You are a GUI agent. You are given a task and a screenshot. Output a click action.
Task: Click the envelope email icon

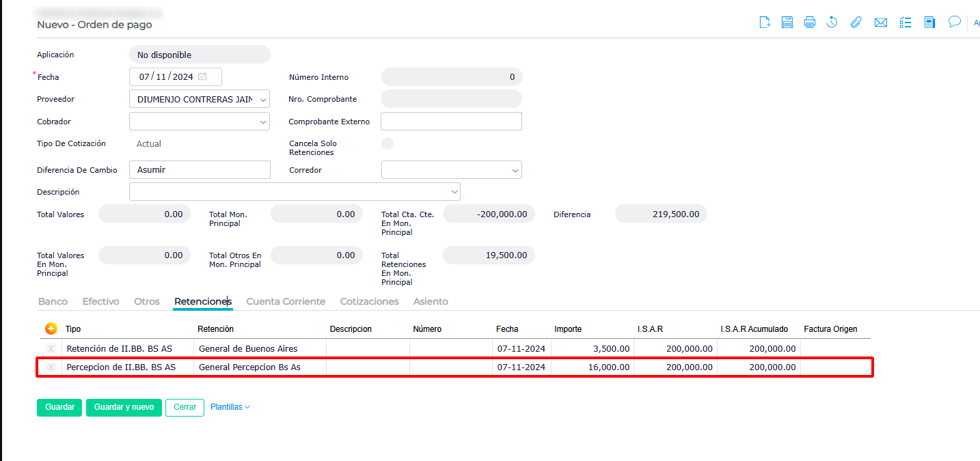click(881, 23)
